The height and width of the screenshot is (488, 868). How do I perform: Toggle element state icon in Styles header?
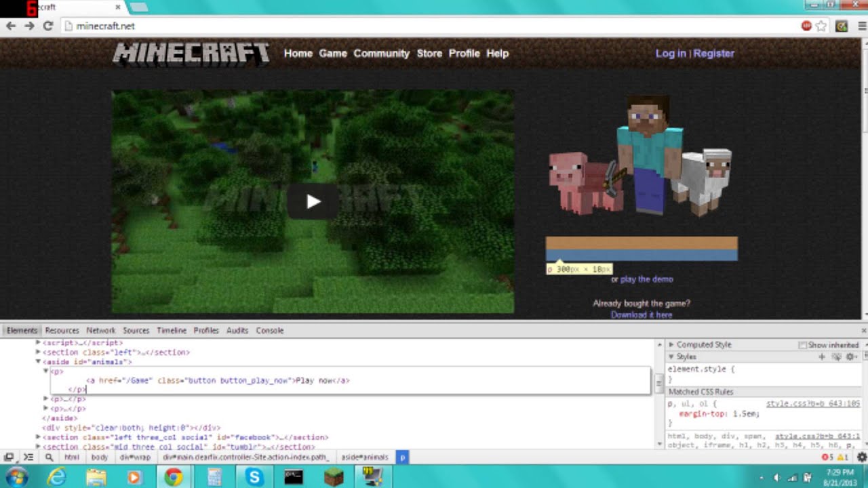(x=836, y=357)
